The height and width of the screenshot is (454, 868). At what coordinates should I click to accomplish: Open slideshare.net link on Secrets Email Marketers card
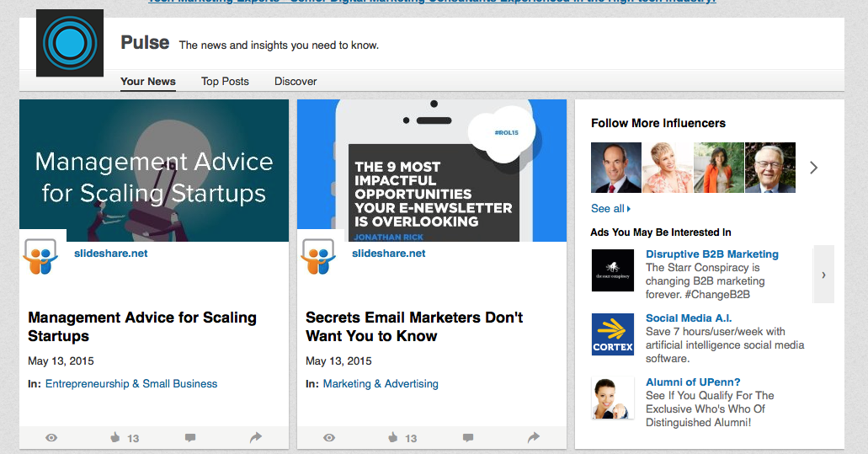(389, 254)
